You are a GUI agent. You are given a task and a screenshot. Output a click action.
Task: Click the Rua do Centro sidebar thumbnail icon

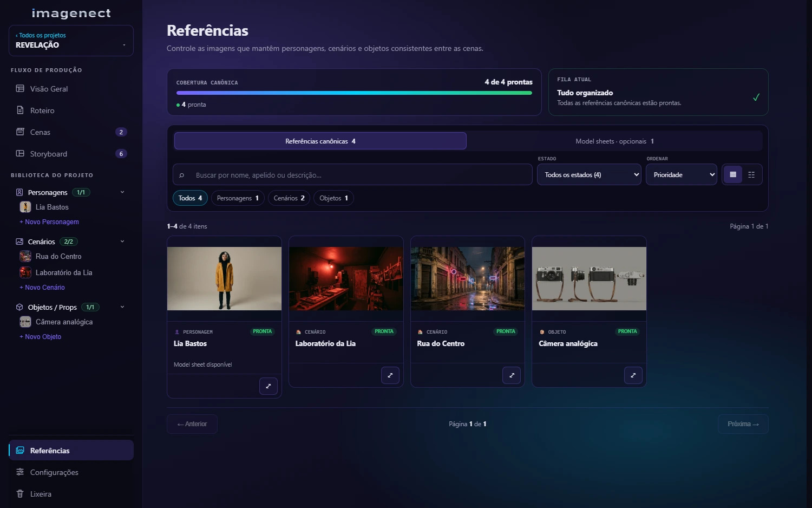pyautogui.click(x=25, y=256)
